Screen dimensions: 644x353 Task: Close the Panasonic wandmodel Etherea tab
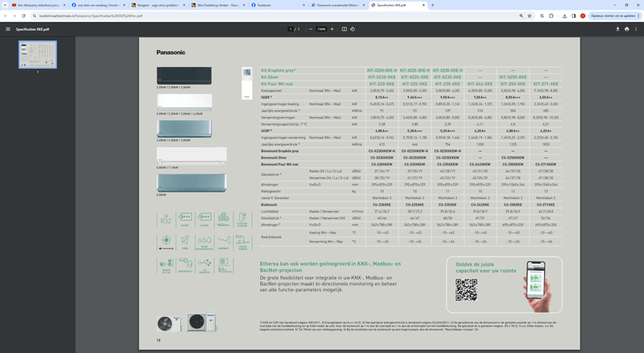click(x=364, y=6)
